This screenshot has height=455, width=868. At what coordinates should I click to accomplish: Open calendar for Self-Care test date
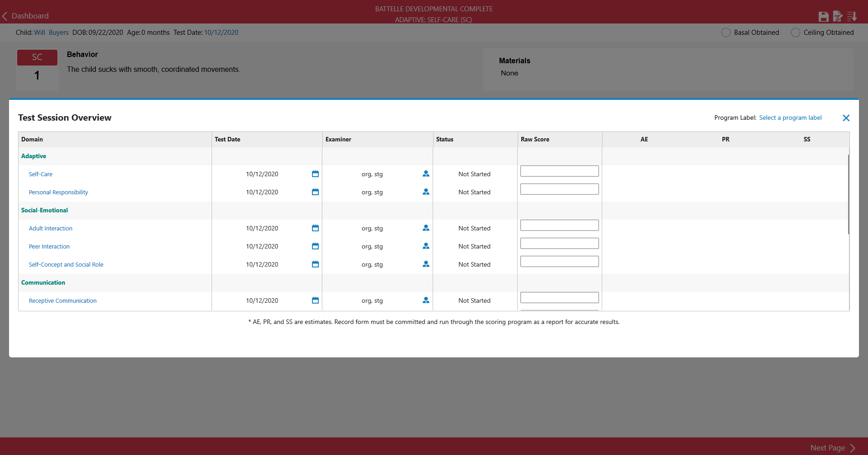pyautogui.click(x=315, y=174)
